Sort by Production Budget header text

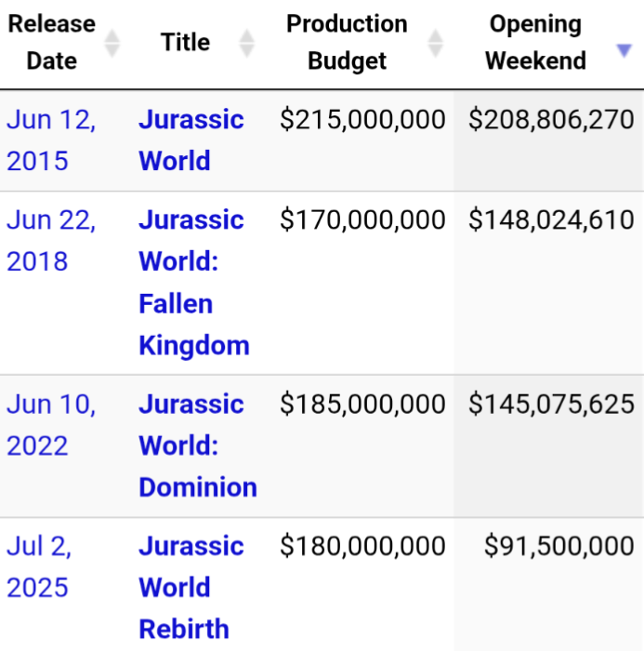(x=347, y=43)
